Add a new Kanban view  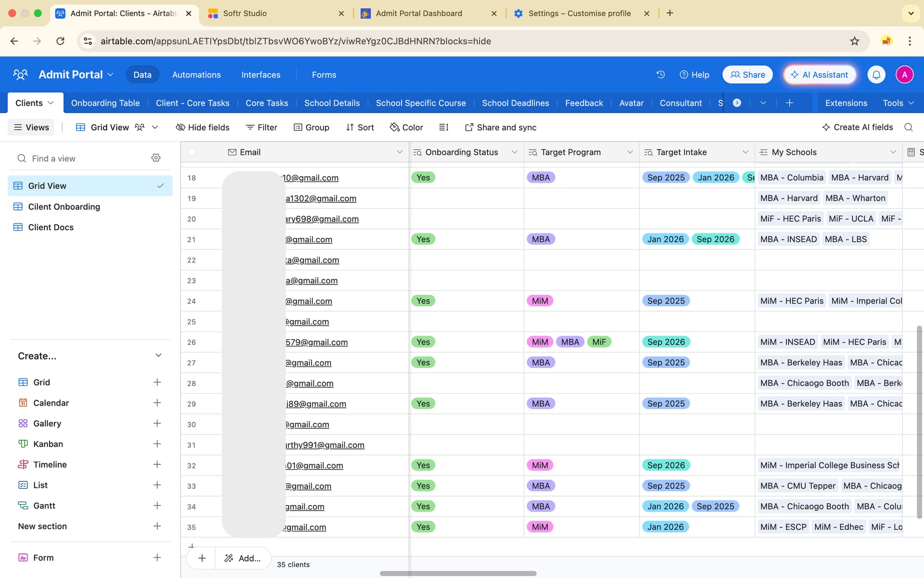click(157, 444)
